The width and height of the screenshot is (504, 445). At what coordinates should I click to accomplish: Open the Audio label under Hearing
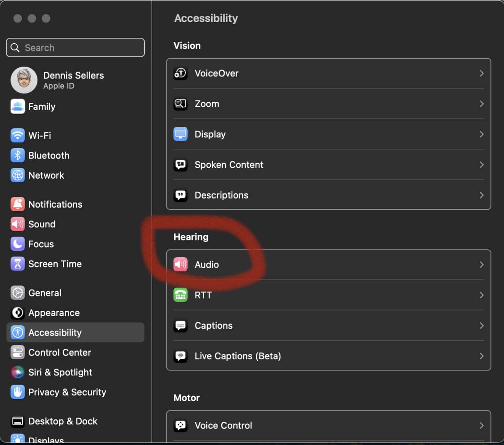207,264
